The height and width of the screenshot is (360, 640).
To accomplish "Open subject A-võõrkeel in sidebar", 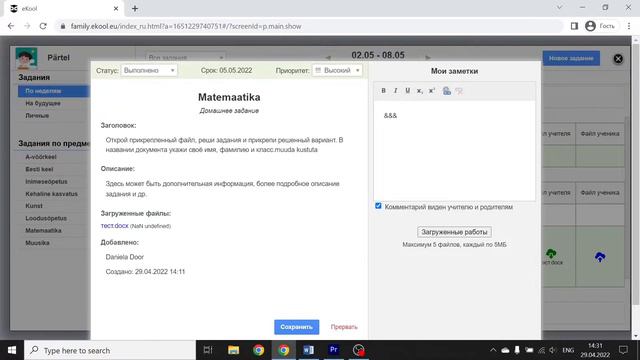I will [x=41, y=157].
